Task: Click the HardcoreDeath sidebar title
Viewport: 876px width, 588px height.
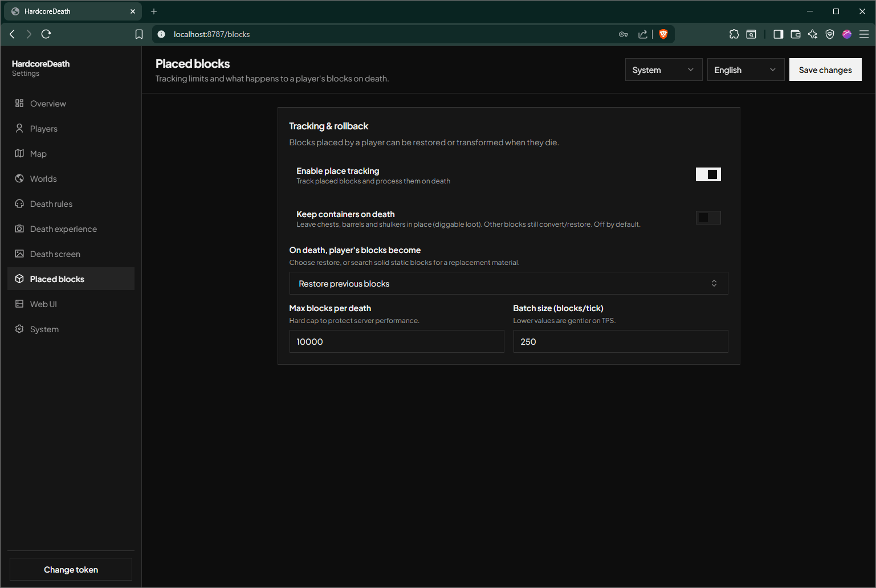Action: coord(40,63)
